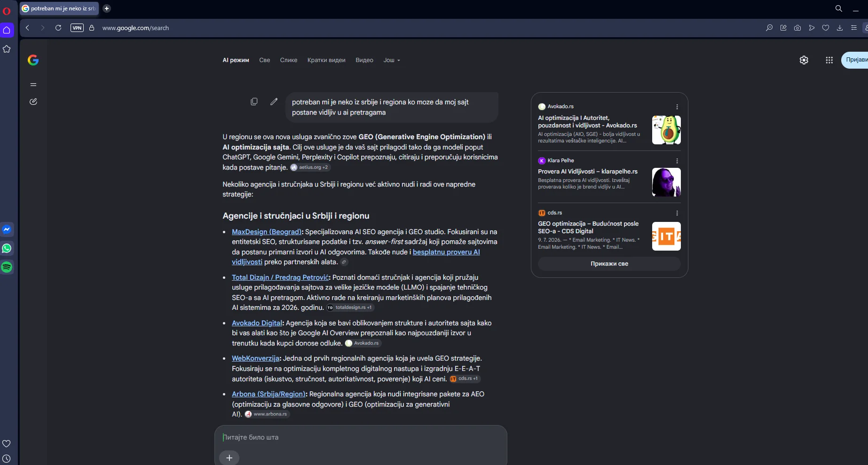Switch to the AI режим tab
The height and width of the screenshot is (465, 868).
point(236,60)
